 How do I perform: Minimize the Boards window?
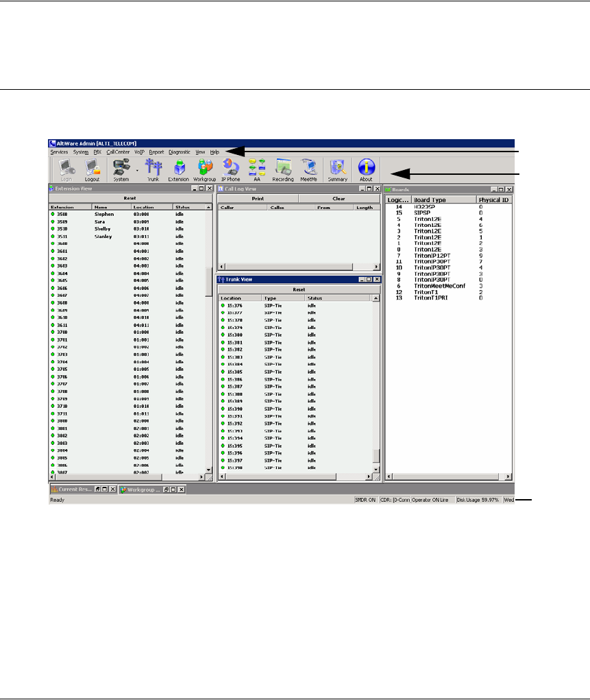[493, 190]
